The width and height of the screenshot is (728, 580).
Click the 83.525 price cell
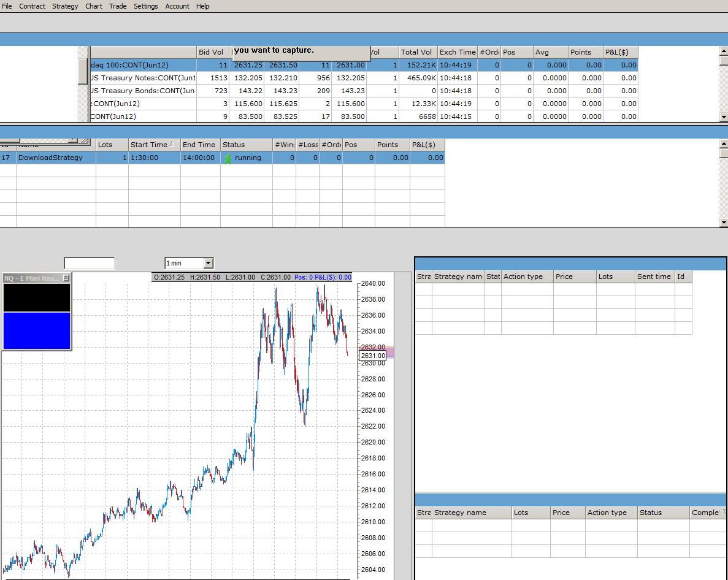click(282, 116)
